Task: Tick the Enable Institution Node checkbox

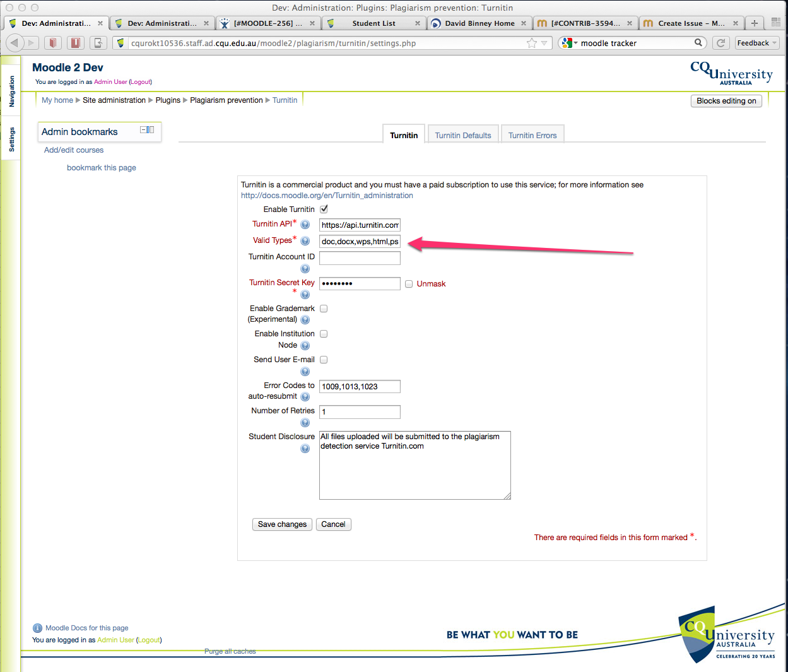Action: point(324,334)
